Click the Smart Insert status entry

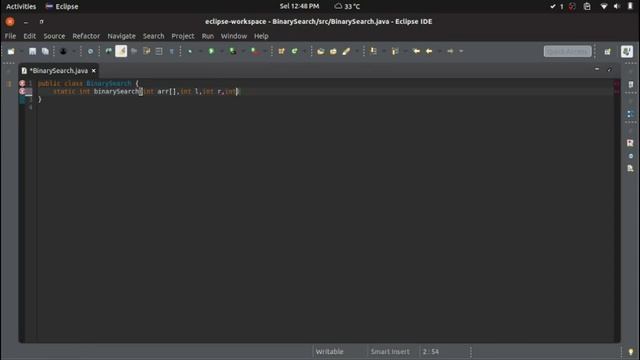(390, 351)
